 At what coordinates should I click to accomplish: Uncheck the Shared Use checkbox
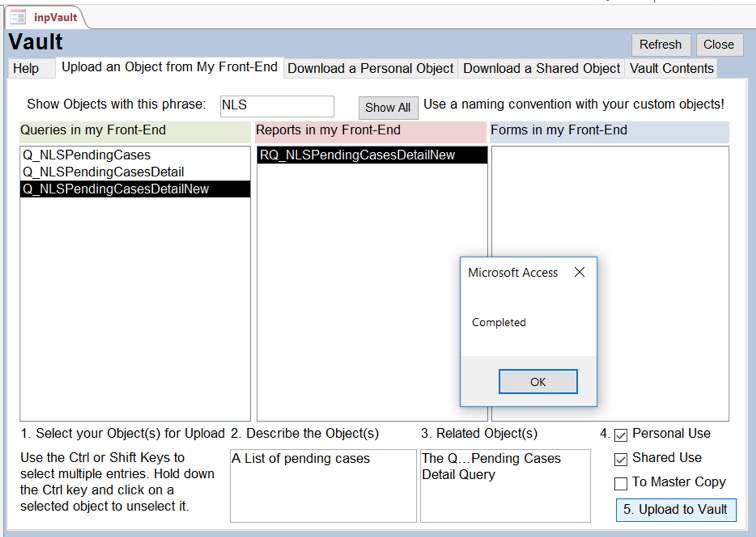[x=621, y=459]
